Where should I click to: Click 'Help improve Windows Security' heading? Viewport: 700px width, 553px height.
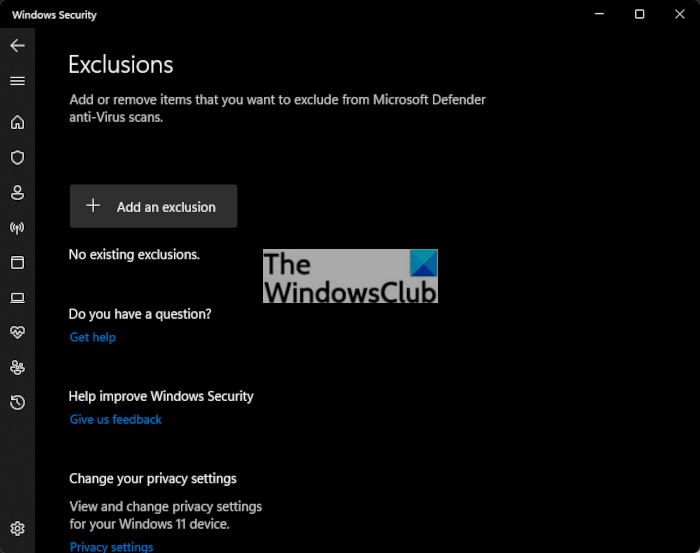(x=161, y=396)
